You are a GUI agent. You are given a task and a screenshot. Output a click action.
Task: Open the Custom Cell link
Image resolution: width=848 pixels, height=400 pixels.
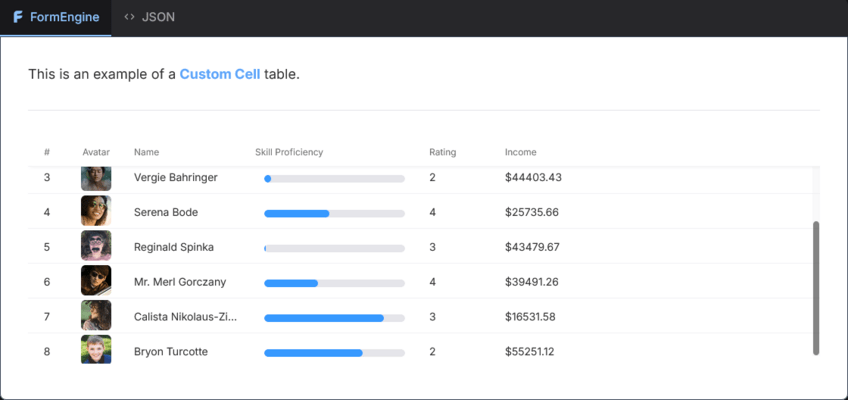pyautogui.click(x=220, y=74)
